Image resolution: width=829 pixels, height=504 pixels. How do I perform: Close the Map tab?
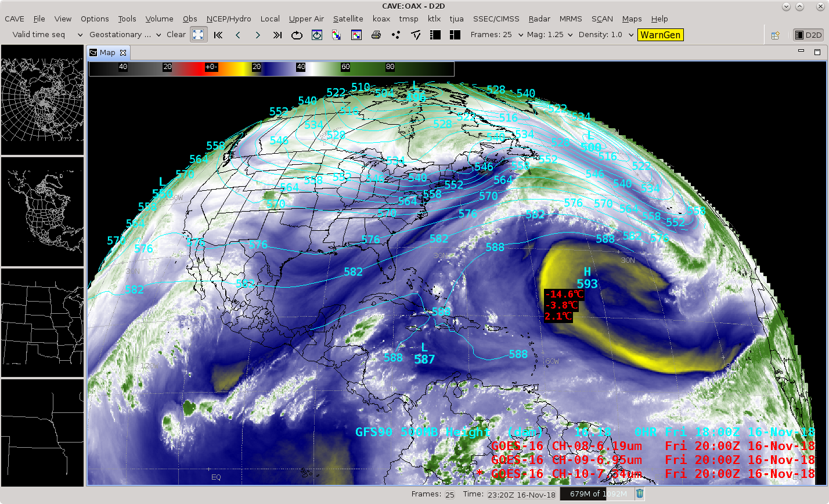123,53
